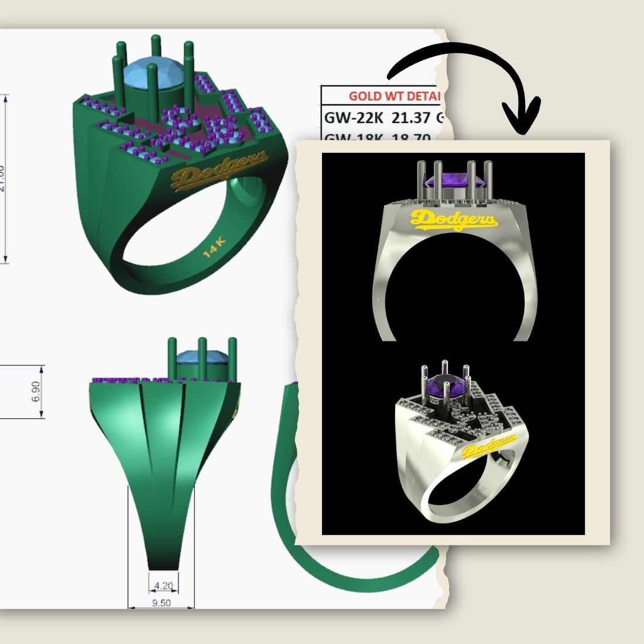Click the yellow Dodgers logo on the front-view silver ring

(x=453, y=220)
